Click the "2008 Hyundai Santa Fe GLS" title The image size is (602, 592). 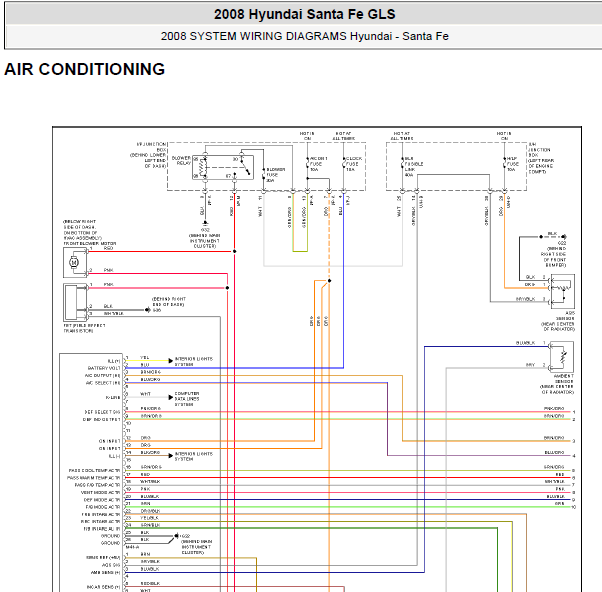pos(304,14)
